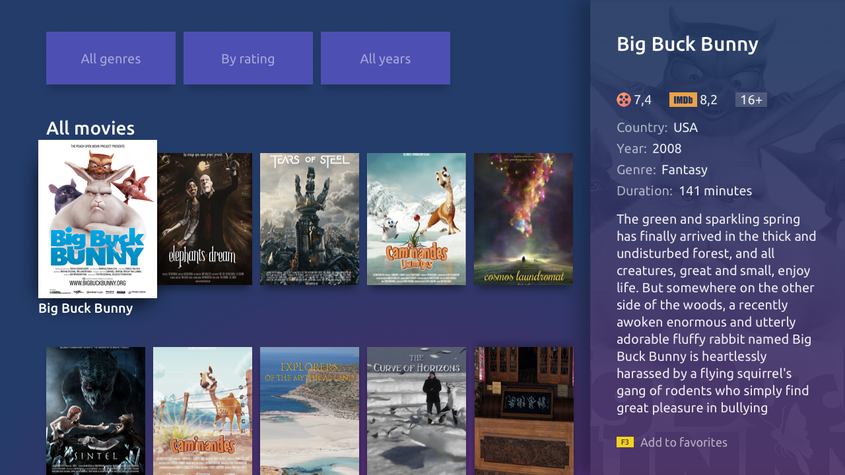Open the Caminandes Llamigos poster
The image size is (845, 475).
[x=417, y=219]
